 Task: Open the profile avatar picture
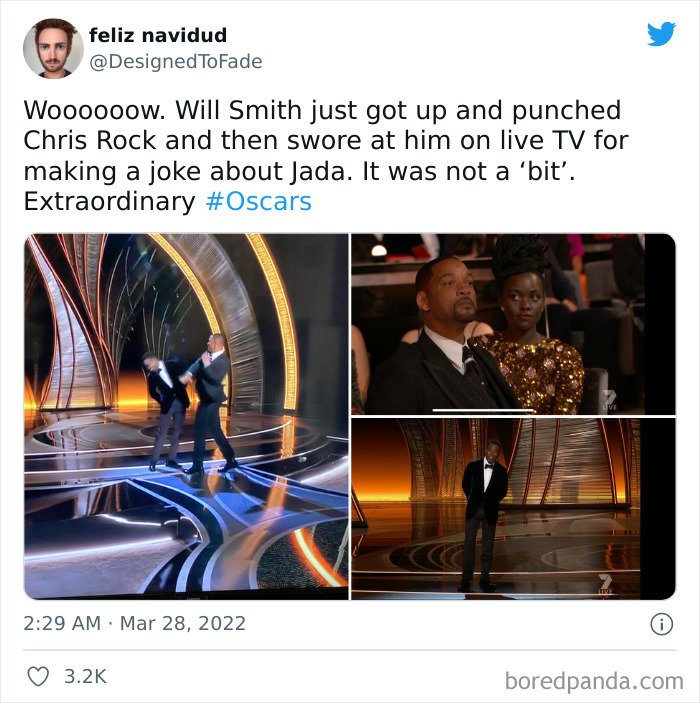point(53,48)
